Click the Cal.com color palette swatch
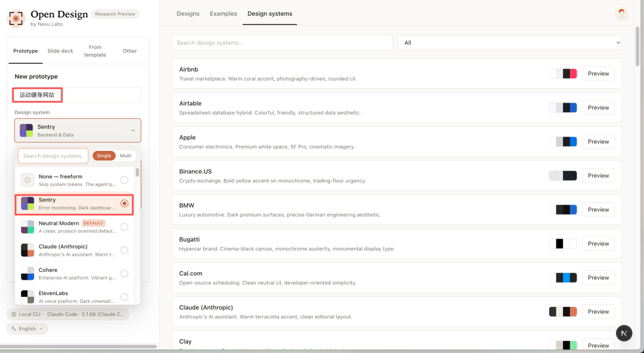The width and height of the screenshot is (644, 353). click(x=563, y=278)
